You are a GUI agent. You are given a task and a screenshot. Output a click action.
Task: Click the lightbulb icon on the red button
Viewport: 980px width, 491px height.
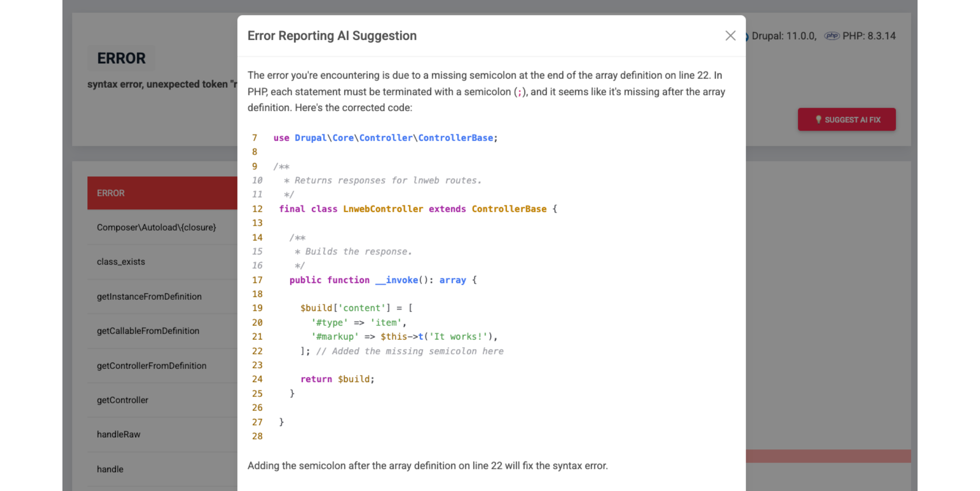point(818,119)
